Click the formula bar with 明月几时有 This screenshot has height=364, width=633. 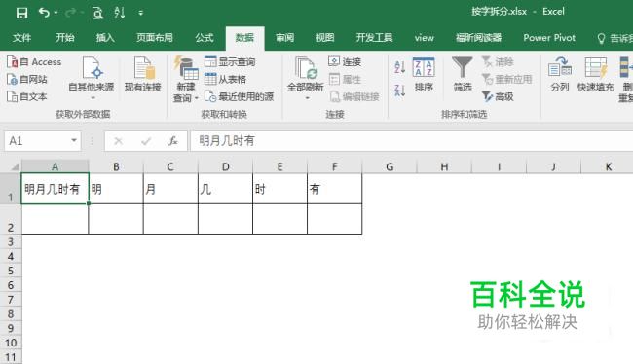pos(412,141)
